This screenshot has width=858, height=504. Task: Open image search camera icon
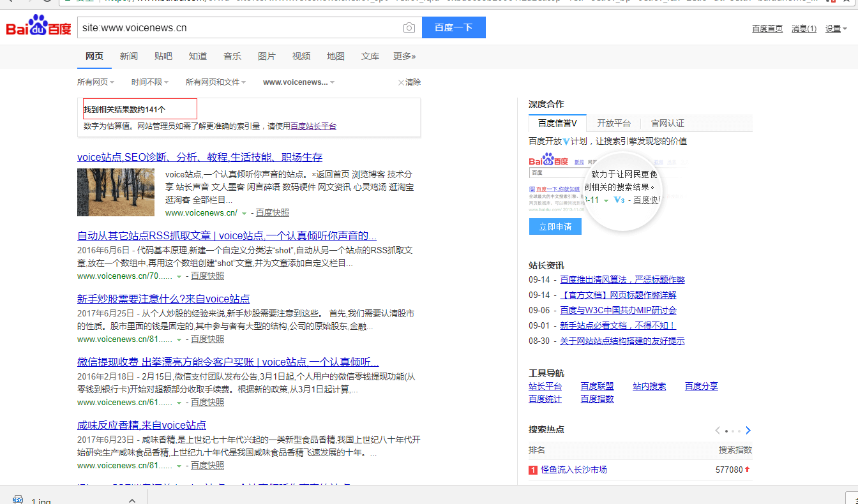[409, 28]
